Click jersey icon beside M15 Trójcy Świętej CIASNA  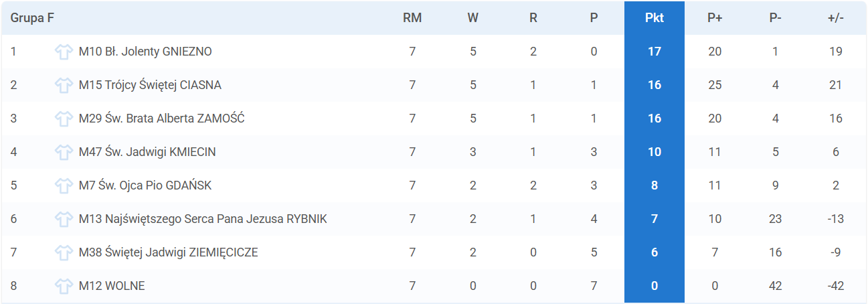pyautogui.click(x=64, y=85)
